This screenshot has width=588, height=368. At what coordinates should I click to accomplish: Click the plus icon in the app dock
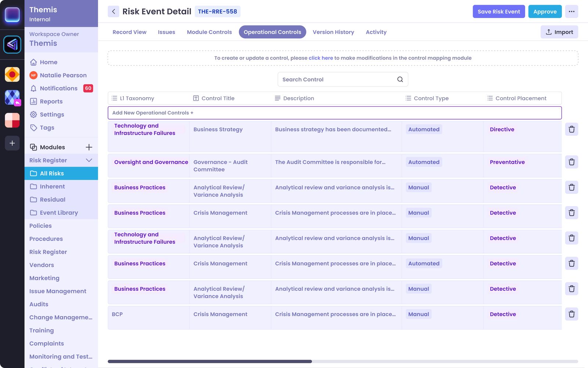[12, 143]
